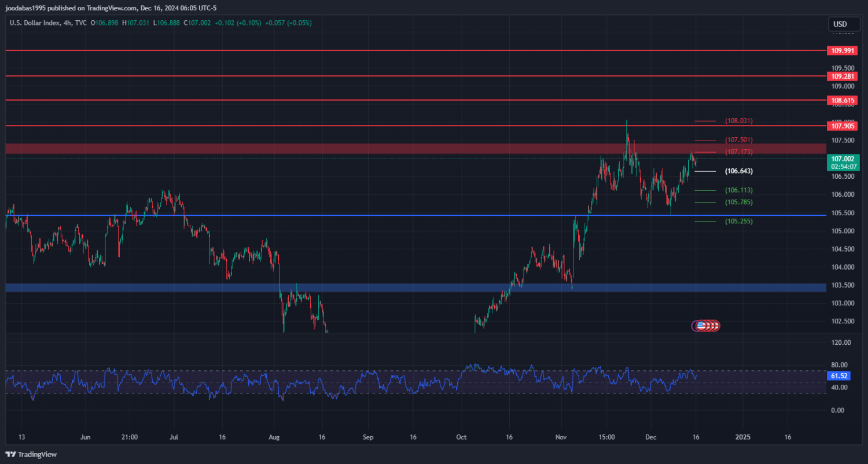This screenshot has height=464, width=868.
Task: Select the 108.615 red price label
Action: (x=843, y=101)
